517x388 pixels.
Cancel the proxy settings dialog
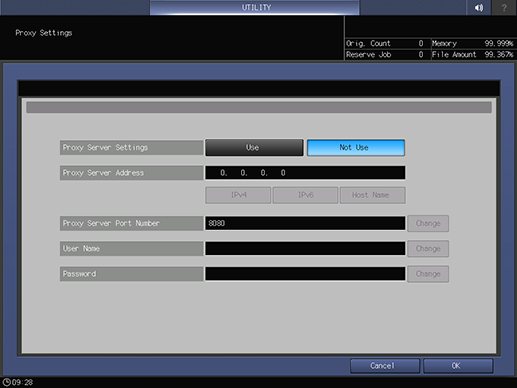[x=385, y=366]
